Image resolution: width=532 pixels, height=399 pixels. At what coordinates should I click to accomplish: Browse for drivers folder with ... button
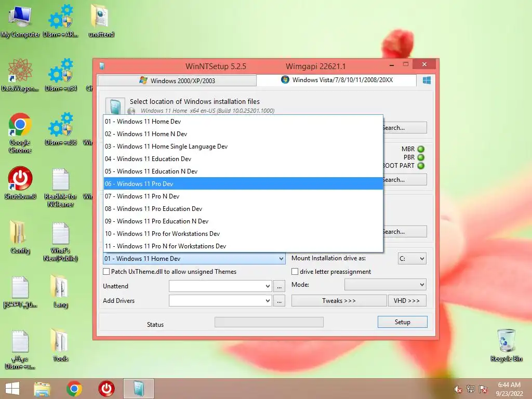pyautogui.click(x=279, y=301)
